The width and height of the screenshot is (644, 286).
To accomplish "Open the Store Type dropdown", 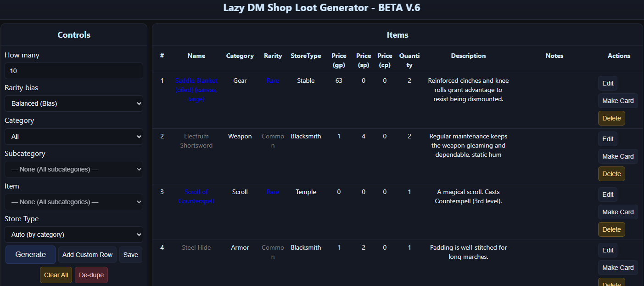I will [x=73, y=235].
